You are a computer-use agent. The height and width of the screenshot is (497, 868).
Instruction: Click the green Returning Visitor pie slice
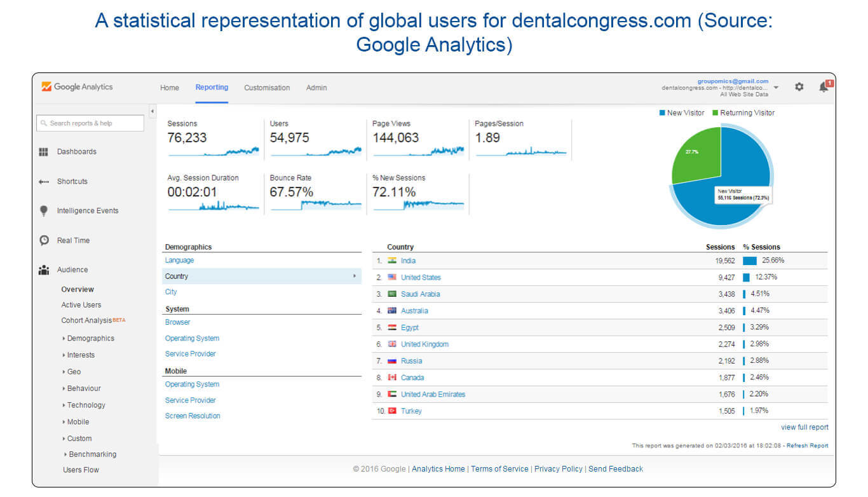pos(696,153)
